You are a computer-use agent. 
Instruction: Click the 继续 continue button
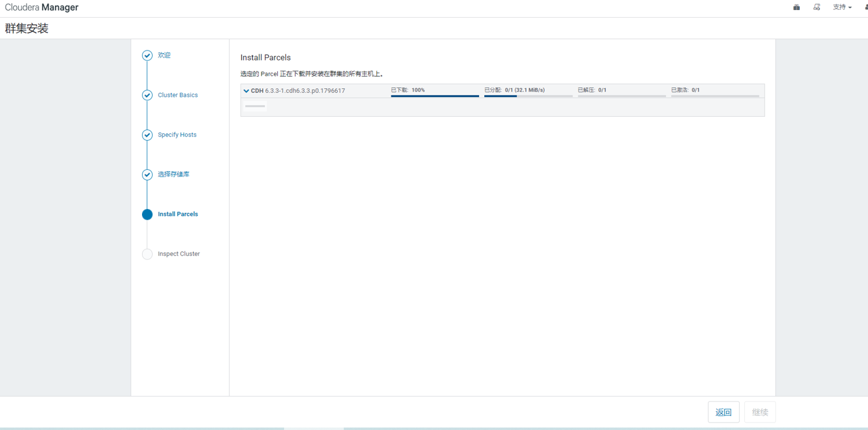[x=760, y=412]
